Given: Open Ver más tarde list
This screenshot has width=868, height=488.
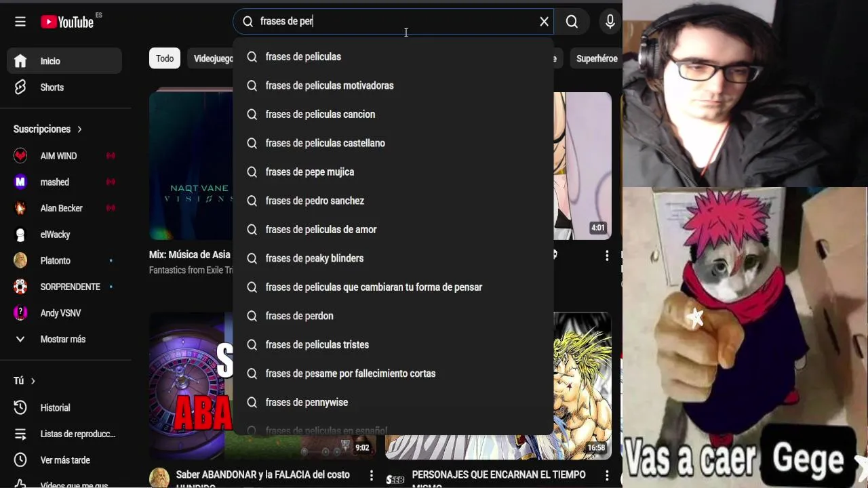Looking at the screenshot, I should (64, 460).
